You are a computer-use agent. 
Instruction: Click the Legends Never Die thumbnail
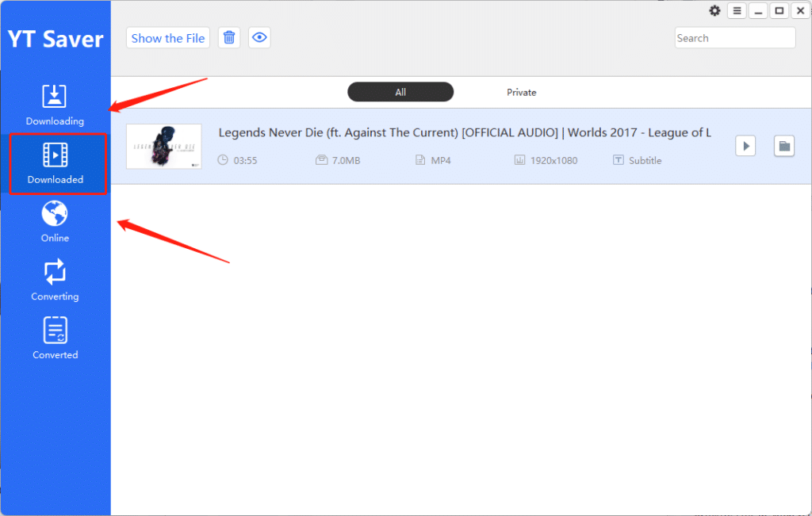pos(164,146)
